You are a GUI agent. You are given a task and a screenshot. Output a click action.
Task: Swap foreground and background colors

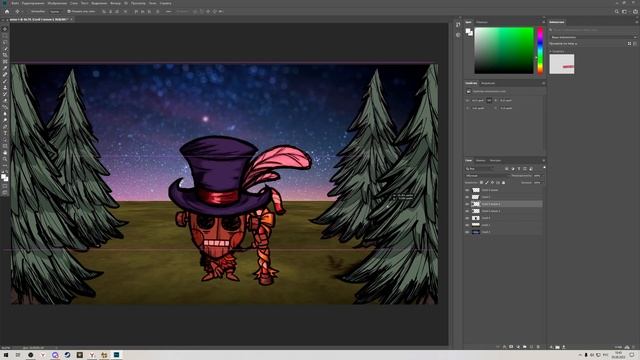click(x=7, y=173)
